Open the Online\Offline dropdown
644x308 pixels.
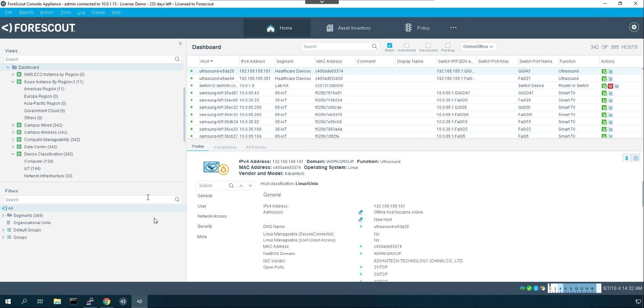click(x=479, y=47)
